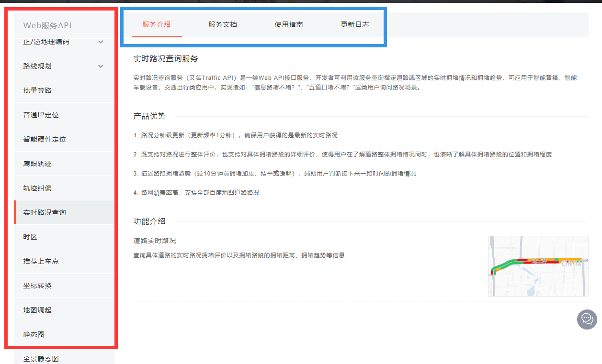Click the map preview thumbnail image
This screenshot has width=602, height=364.
(x=538, y=266)
